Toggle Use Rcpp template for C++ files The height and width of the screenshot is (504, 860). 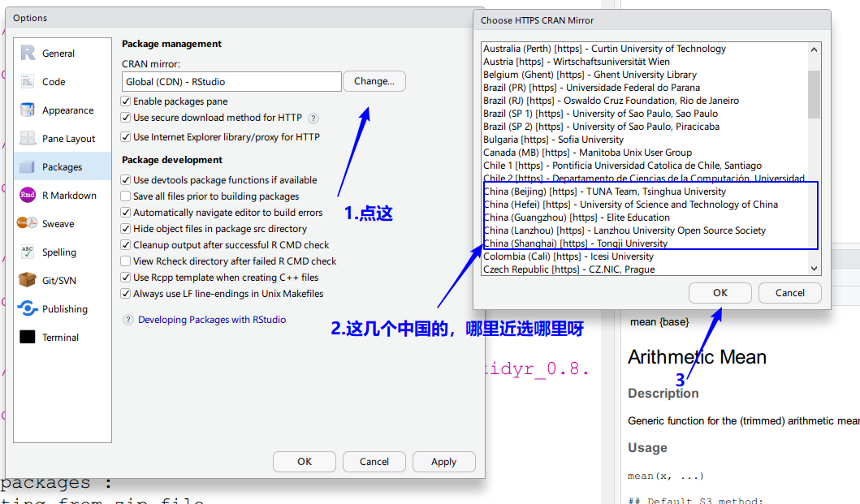click(126, 278)
